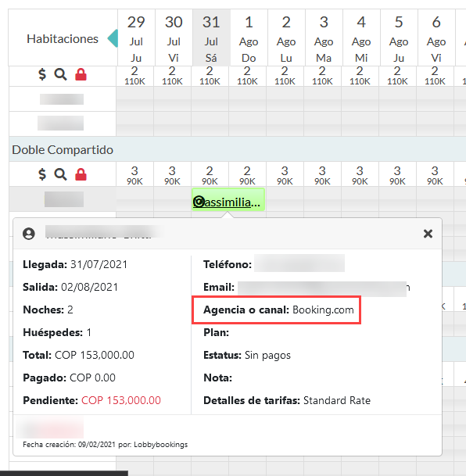This screenshot has width=466, height=476.
Task: Click the 3 / 90K cell under 6 Ago
Action: tap(435, 176)
